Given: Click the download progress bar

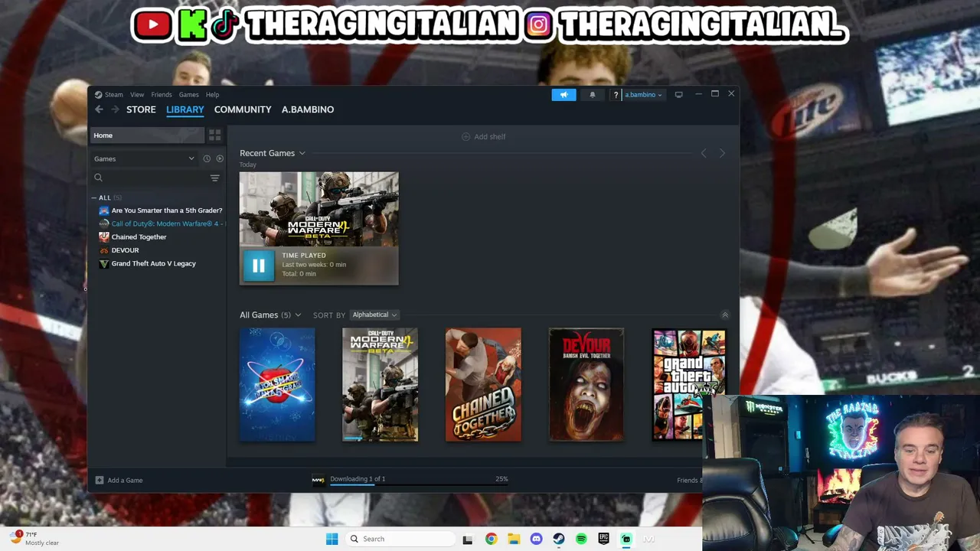Looking at the screenshot, I should tap(419, 485).
